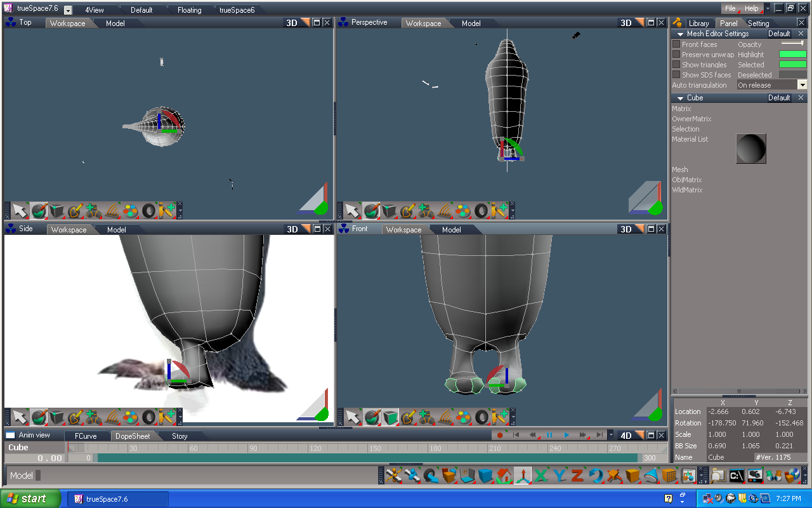Open the File menu

coord(730,8)
